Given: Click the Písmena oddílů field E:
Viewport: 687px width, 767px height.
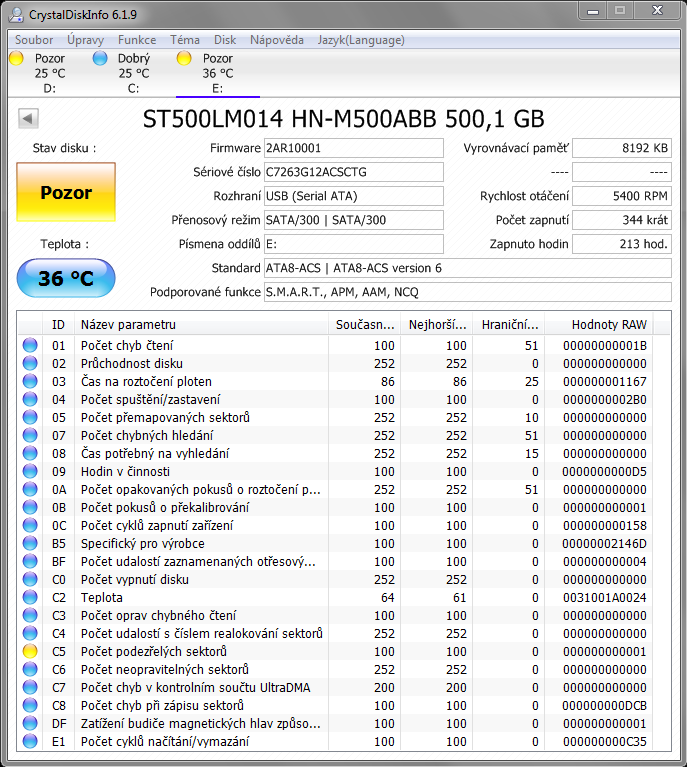Looking at the screenshot, I should (x=354, y=244).
